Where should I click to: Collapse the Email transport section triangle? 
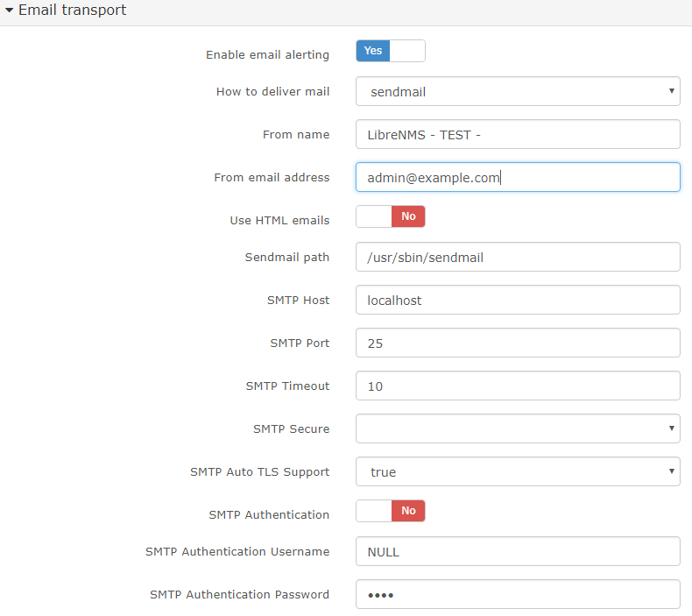click(9, 11)
